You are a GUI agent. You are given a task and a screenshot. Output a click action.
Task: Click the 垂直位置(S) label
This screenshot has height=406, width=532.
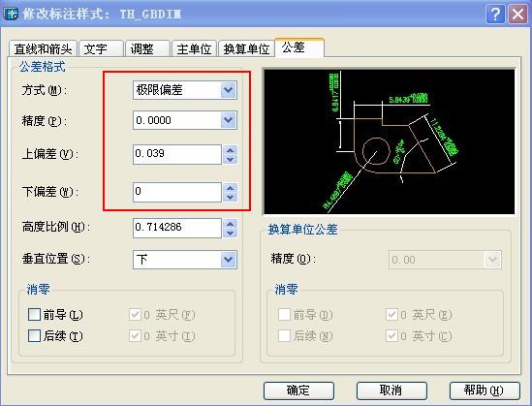(x=56, y=259)
